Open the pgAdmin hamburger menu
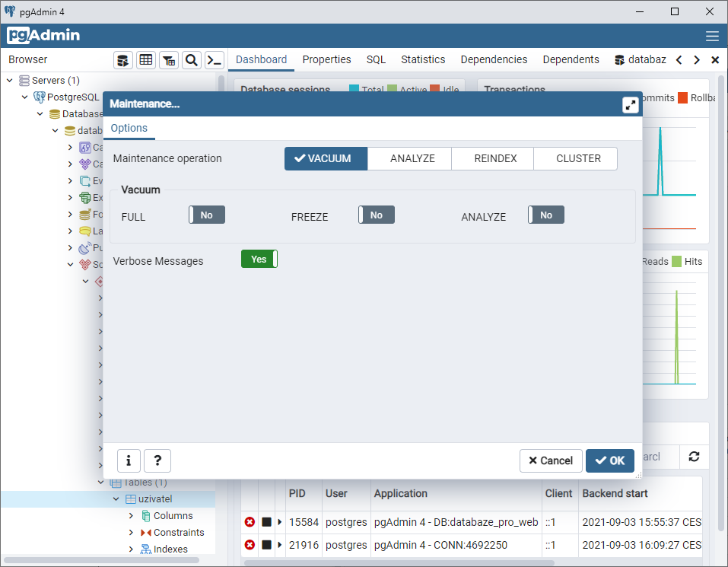Image resolution: width=728 pixels, height=567 pixels. [712, 35]
